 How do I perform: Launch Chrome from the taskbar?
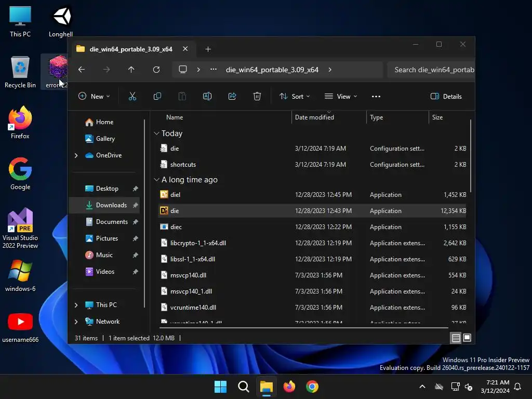pyautogui.click(x=312, y=387)
